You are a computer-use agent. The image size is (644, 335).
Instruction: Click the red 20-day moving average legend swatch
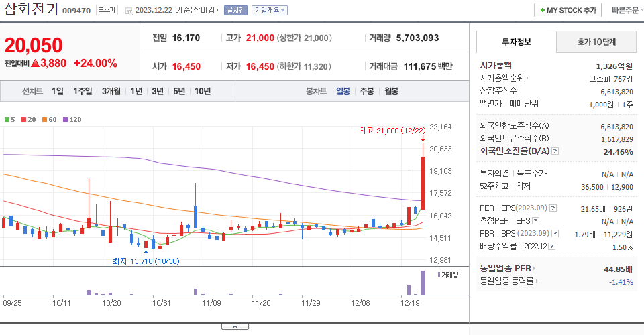click(24, 120)
